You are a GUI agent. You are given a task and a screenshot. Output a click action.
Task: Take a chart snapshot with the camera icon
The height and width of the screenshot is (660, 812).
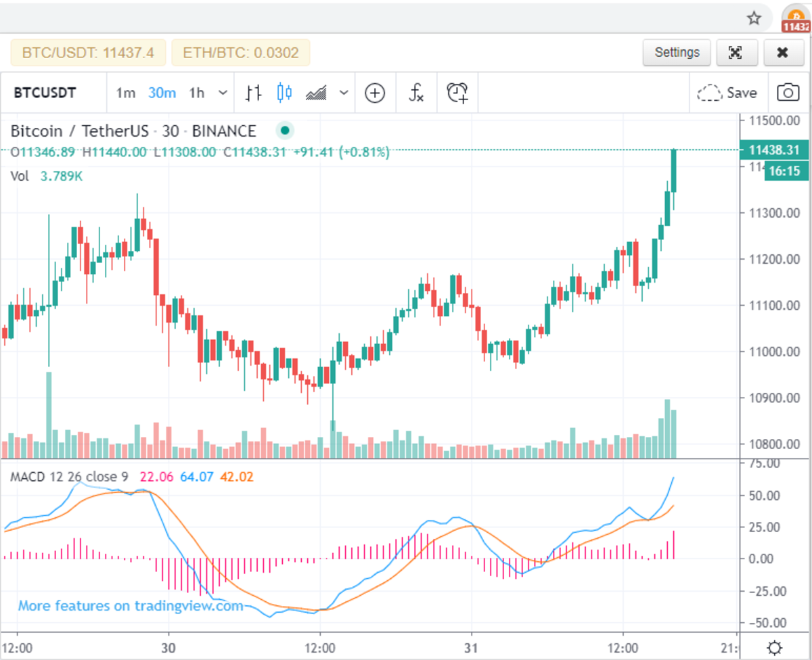click(x=788, y=93)
